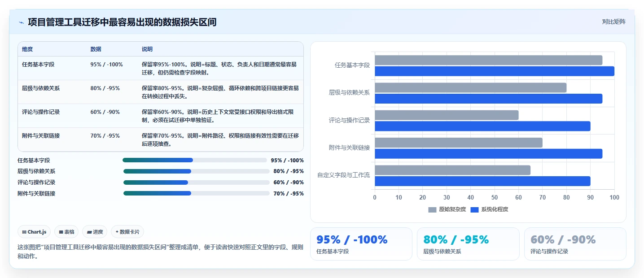Image resolution: width=644 pixels, height=278 pixels.
Task: Click table value 60% / -90%
Action: pos(105,112)
